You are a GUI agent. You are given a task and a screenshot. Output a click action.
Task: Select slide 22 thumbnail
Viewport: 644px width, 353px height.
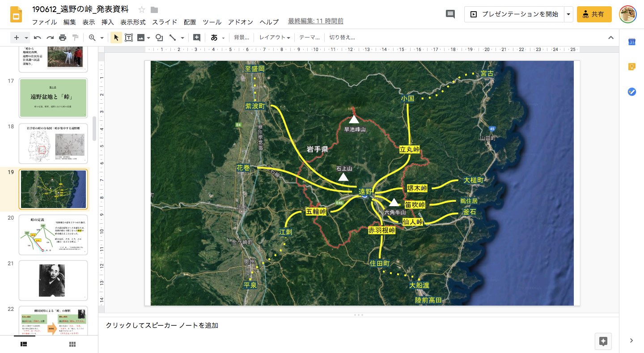point(53,320)
